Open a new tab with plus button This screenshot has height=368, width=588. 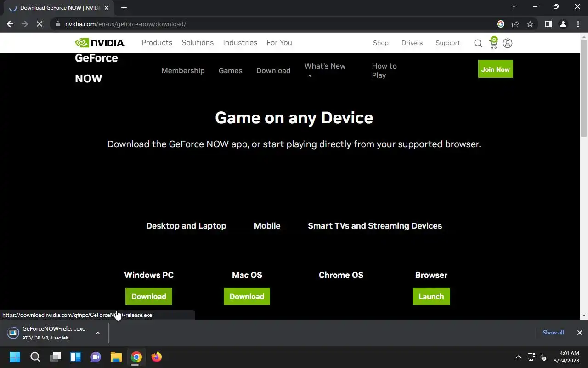tap(124, 8)
